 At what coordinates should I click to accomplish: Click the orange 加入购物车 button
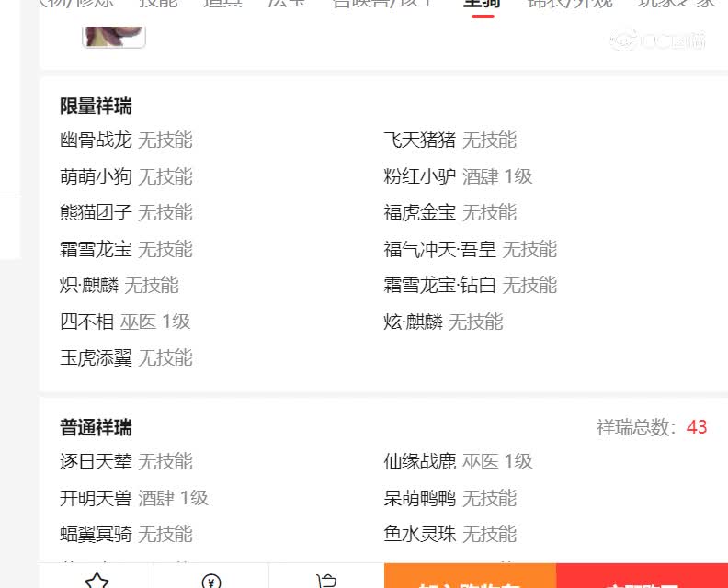[x=470, y=576]
